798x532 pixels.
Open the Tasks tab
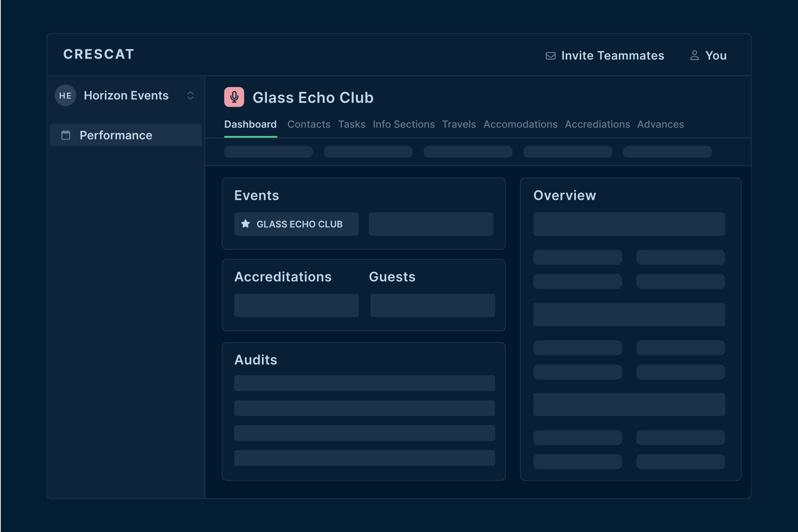(352, 124)
